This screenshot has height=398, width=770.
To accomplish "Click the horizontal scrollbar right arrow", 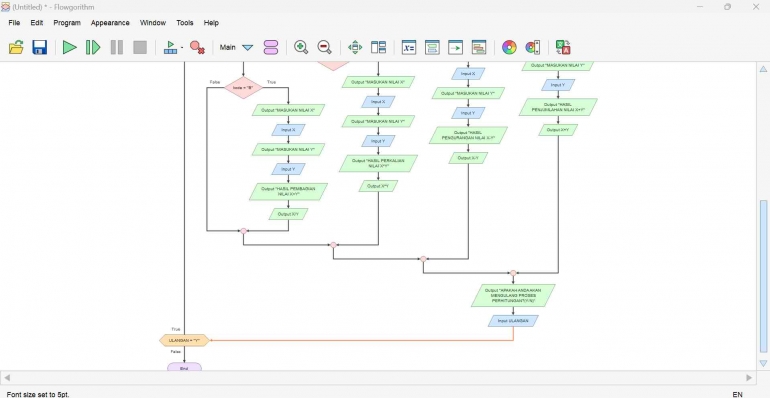I will click(749, 377).
